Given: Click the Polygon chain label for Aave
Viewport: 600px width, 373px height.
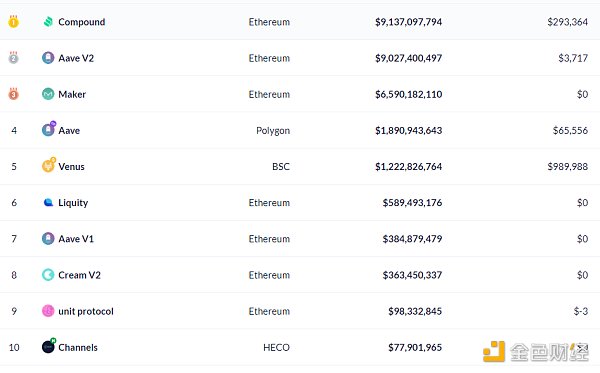Looking at the screenshot, I should 273,131.
